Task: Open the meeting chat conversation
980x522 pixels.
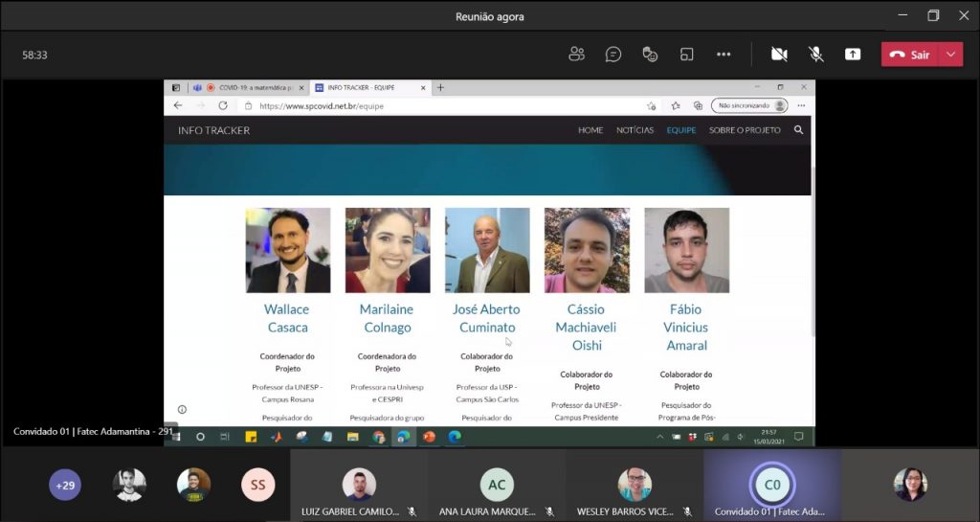Action: click(613, 55)
